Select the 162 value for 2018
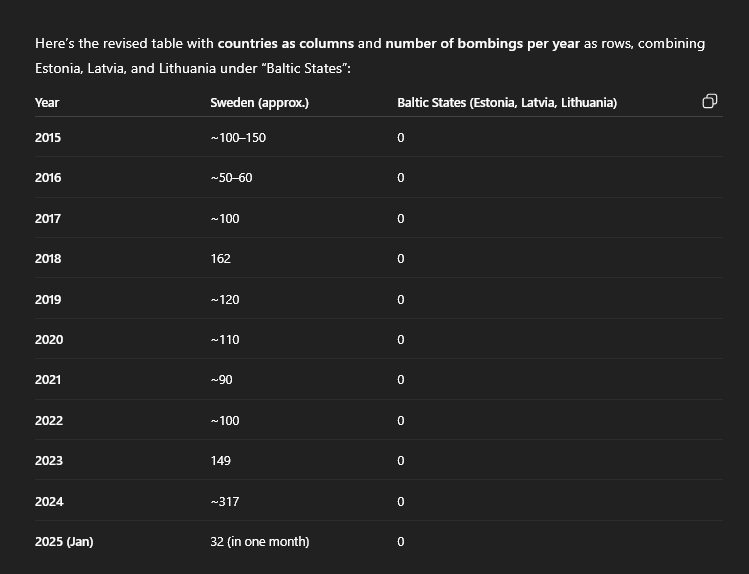The height and width of the screenshot is (574, 749). pos(220,259)
